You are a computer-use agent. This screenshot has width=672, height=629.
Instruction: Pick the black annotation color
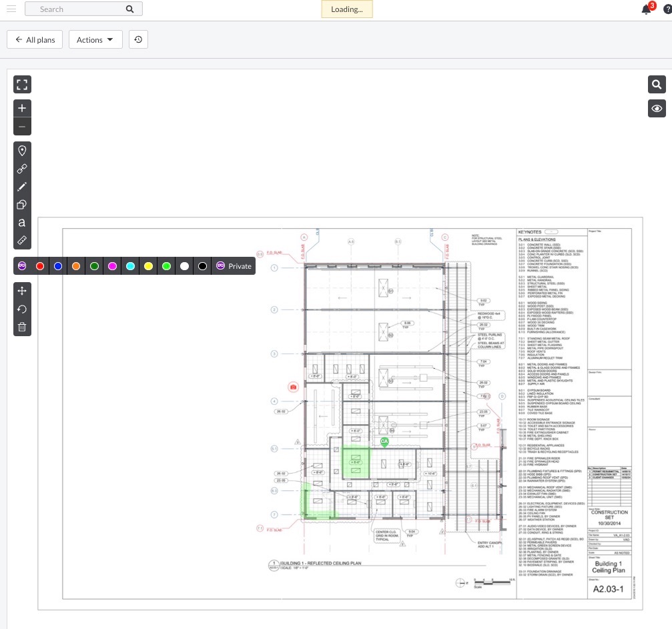[202, 266]
